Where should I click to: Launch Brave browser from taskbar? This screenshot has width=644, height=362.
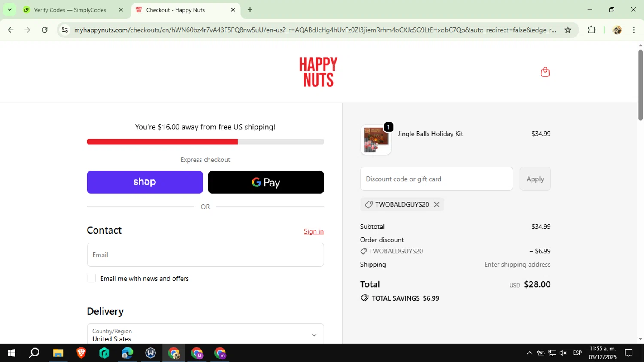81,353
